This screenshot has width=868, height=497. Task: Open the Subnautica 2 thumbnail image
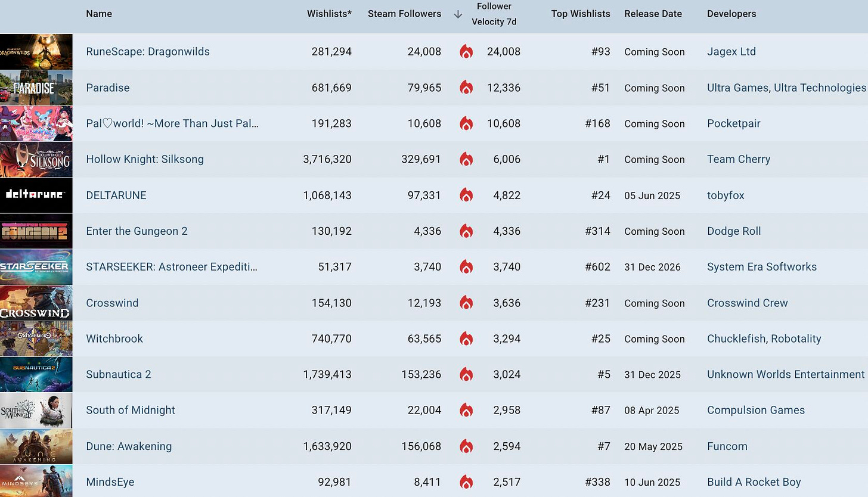coord(36,374)
